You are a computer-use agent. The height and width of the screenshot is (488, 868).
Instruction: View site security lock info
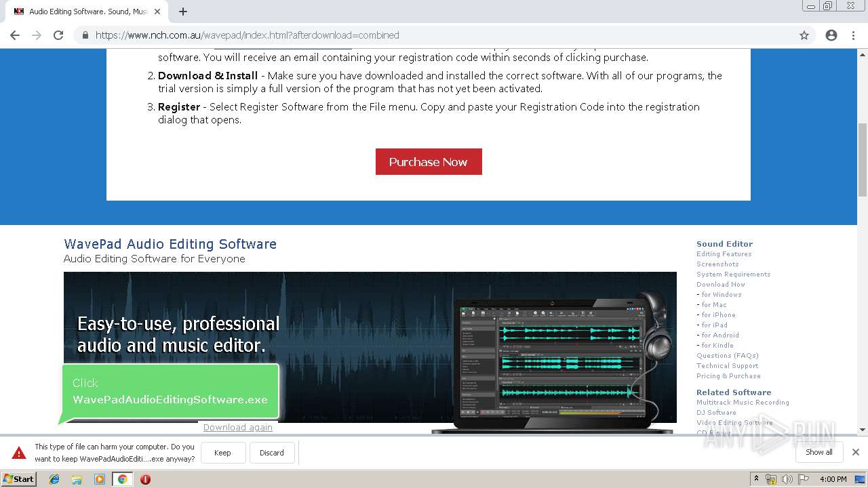pyautogui.click(x=85, y=35)
